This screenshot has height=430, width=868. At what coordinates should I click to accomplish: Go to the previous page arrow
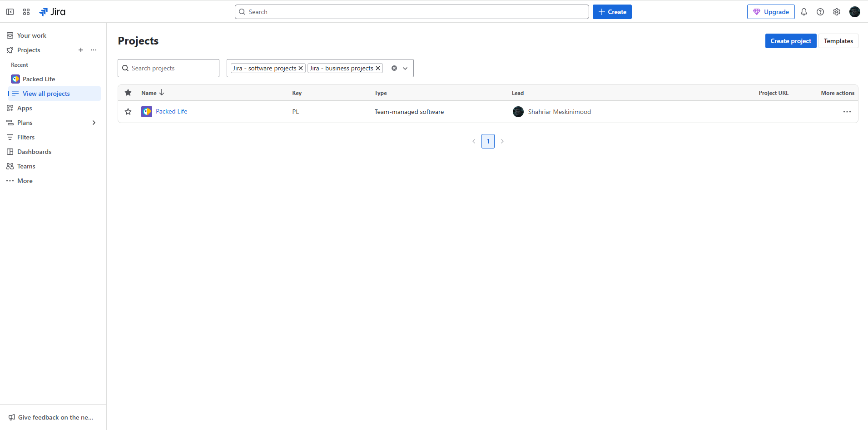pyautogui.click(x=474, y=141)
